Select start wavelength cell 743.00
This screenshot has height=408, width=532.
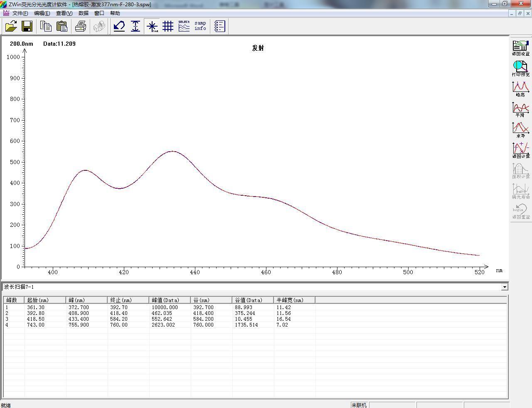[x=36, y=325]
